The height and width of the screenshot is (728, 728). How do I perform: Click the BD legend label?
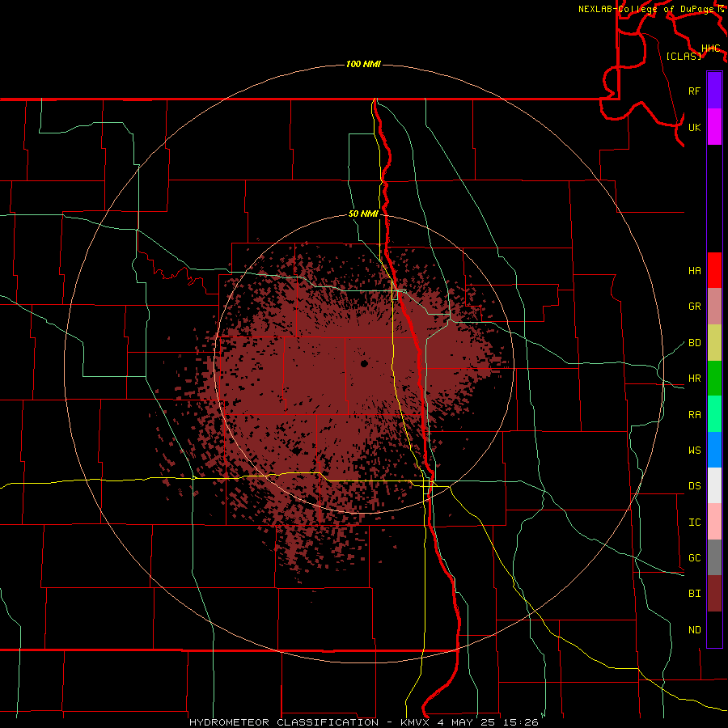[694, 343]
